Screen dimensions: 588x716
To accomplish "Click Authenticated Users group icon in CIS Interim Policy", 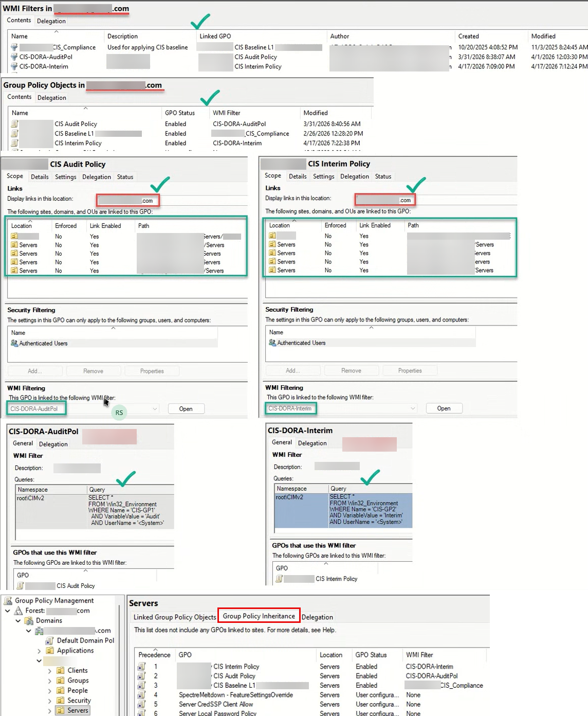I will [x=272, y=343].
